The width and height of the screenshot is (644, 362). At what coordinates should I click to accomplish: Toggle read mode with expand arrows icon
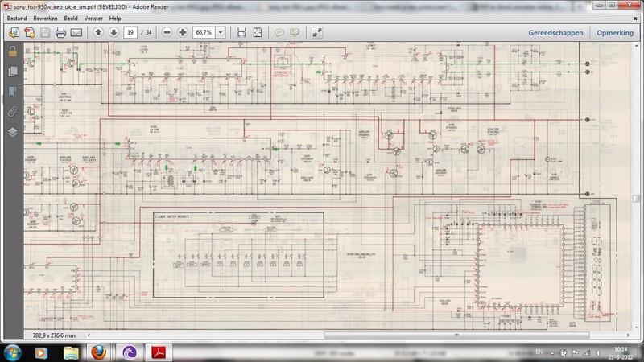tap(317, 33)
